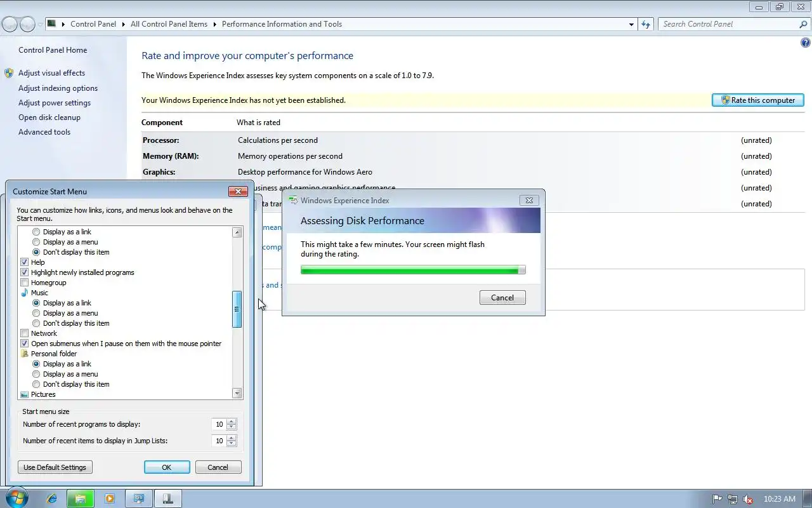812x508 pixels.
Task: Click Performance Information and Tools breadcrumb
Action: click(x=282, y=24)
